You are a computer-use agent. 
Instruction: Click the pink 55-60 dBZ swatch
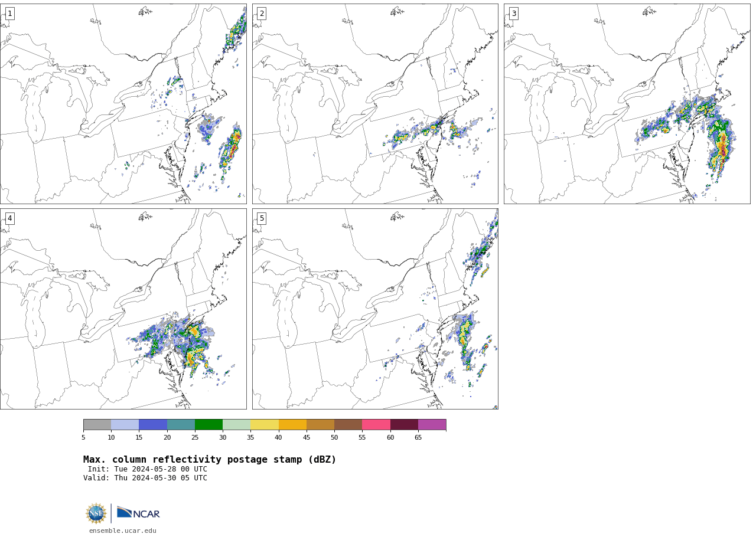[376, 425]
